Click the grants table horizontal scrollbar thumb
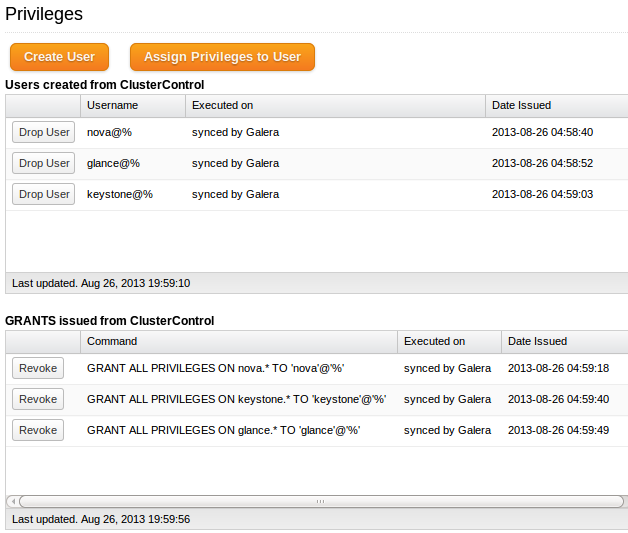628x533 pixels. pyautogui.click(x=321, y=501)
